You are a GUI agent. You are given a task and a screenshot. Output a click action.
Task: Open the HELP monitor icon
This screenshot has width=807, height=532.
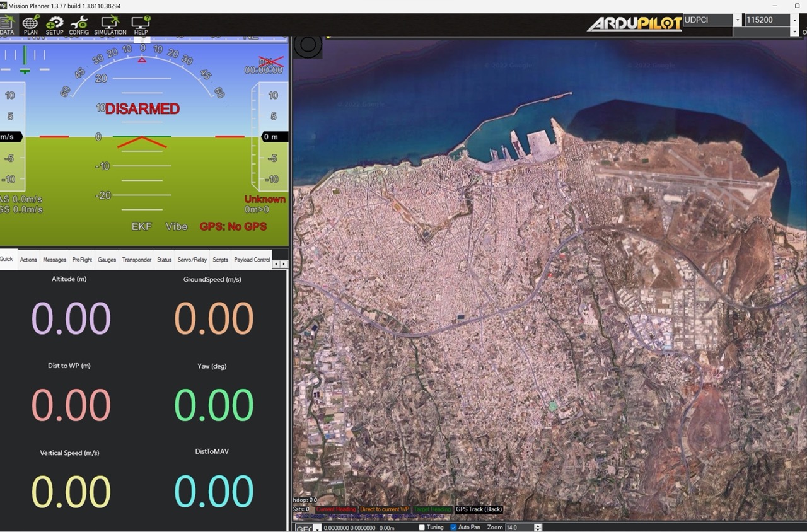pos(141,25)
